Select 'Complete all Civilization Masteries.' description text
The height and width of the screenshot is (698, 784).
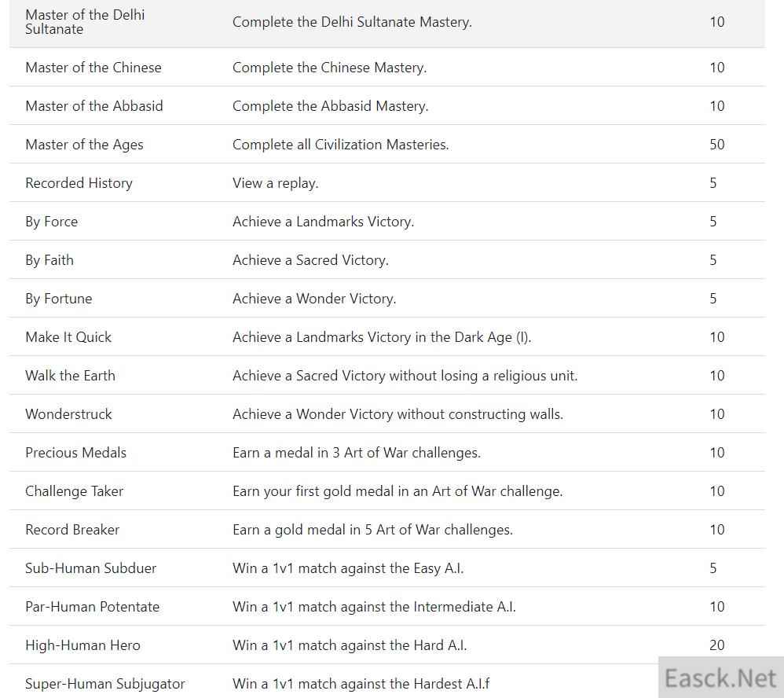coord(340,145)
